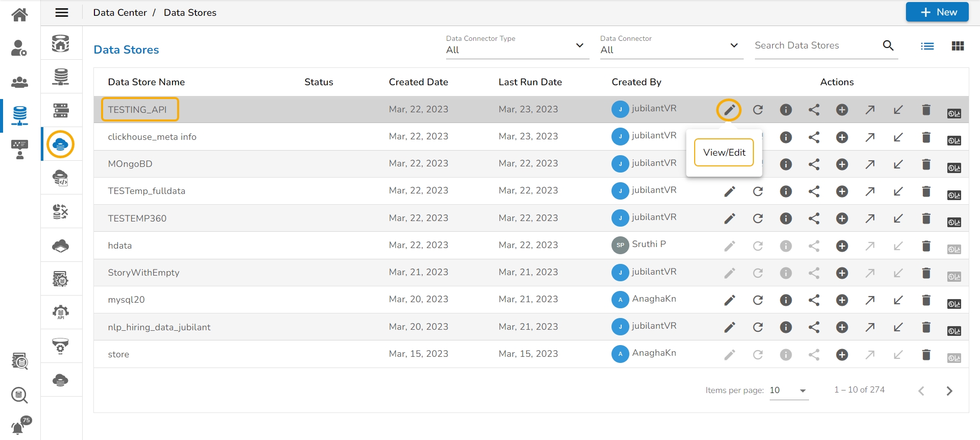980x440 pixels.
Task: Click the New button
Action: click(x=937, y=12)
